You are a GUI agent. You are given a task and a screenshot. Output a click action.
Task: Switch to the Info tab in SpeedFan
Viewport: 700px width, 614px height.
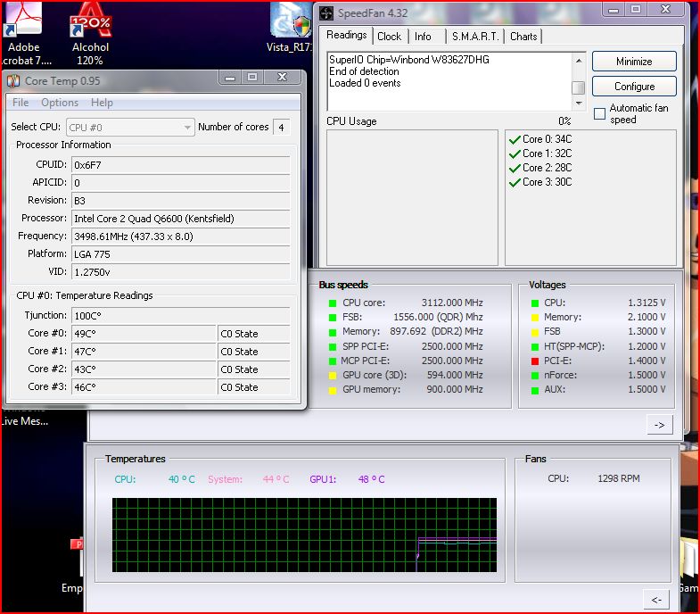point(423,37)
